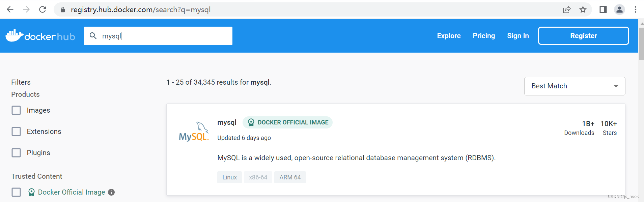Check the Extensions filter
The height and width of the screenshot is (202, 644).
tap(16, 132)
